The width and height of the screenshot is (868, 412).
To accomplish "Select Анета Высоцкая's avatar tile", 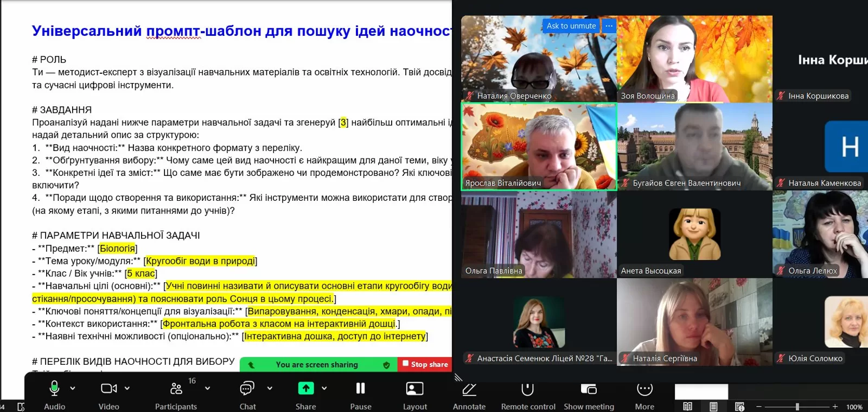I will click(694, 234).
